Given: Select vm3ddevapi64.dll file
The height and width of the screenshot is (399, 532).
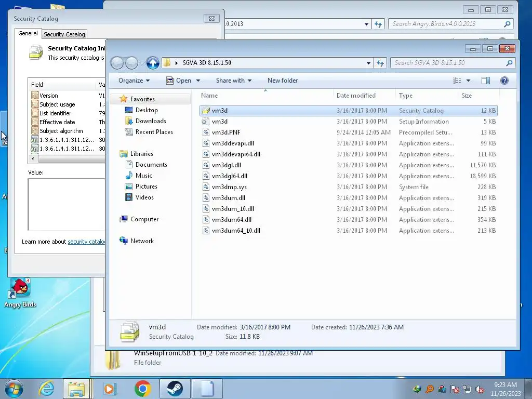Looking at the screenshot, I should click(x=349, y=154).
